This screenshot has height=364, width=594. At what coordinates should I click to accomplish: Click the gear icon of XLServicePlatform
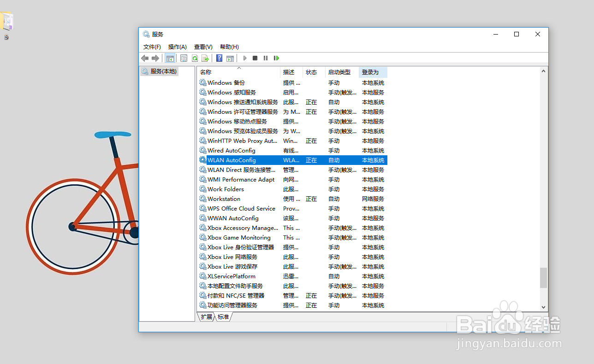pos(202,276)
